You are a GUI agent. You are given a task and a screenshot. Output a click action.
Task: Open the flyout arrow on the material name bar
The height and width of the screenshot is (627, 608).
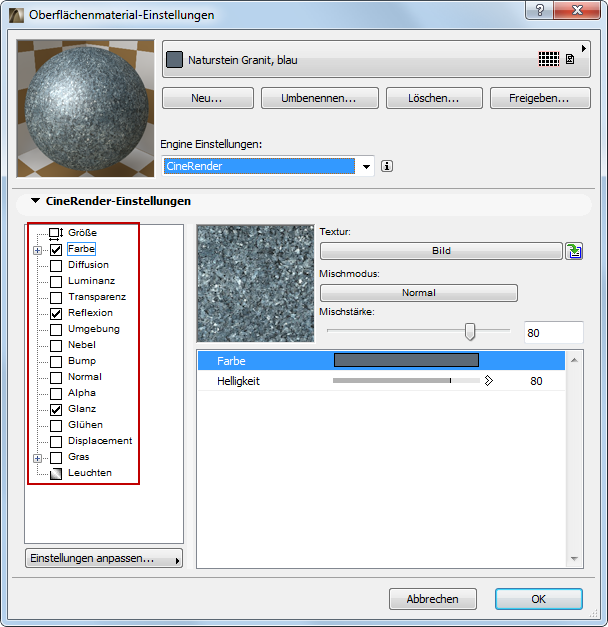pos(584,48)
